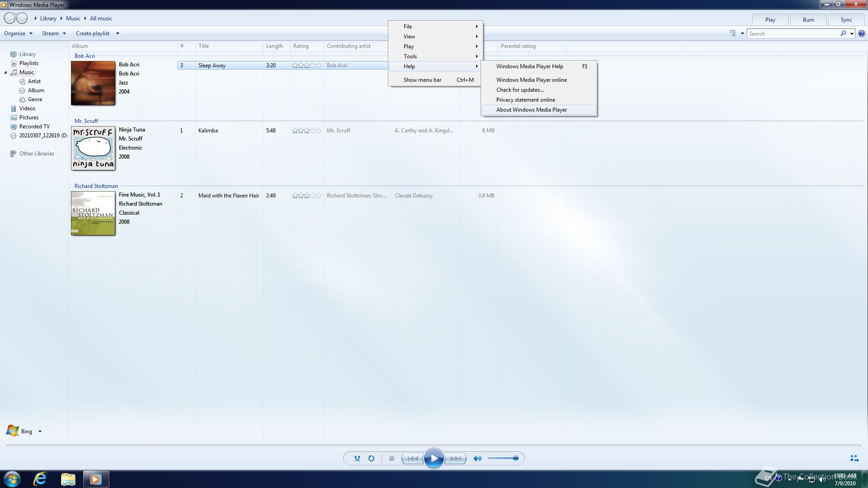This screenshot has width=868, height=488.
Task: Click the search magnifier icon
Action: (843, 33)
